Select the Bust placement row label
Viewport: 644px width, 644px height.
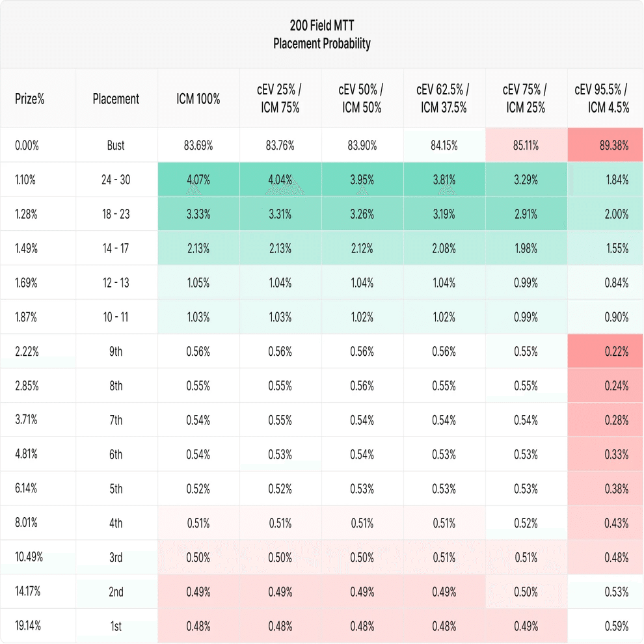tap(116, 146)
